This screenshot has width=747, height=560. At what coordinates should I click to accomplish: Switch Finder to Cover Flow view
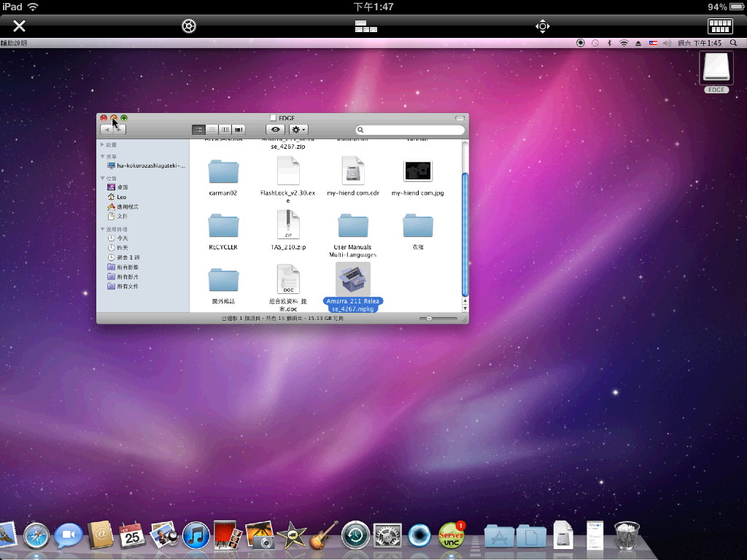[x=239, y=130]
